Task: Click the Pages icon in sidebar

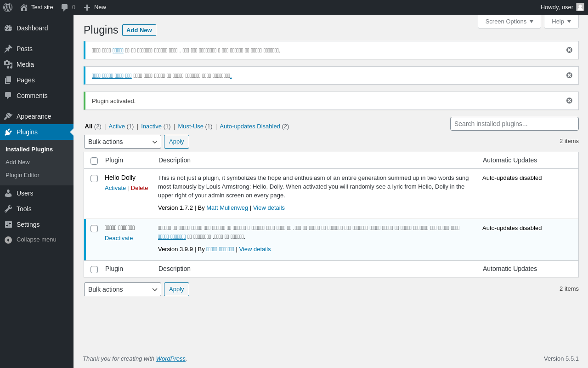Action: 8,80
